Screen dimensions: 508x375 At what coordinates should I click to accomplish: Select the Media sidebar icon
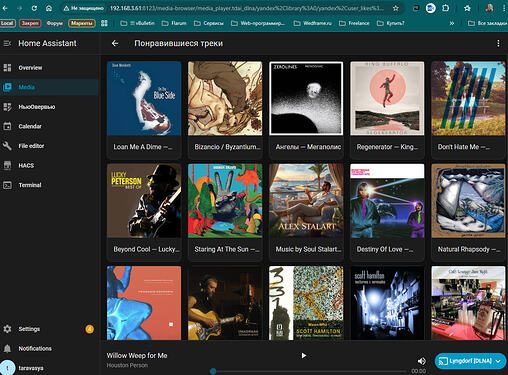pos(7,87)
